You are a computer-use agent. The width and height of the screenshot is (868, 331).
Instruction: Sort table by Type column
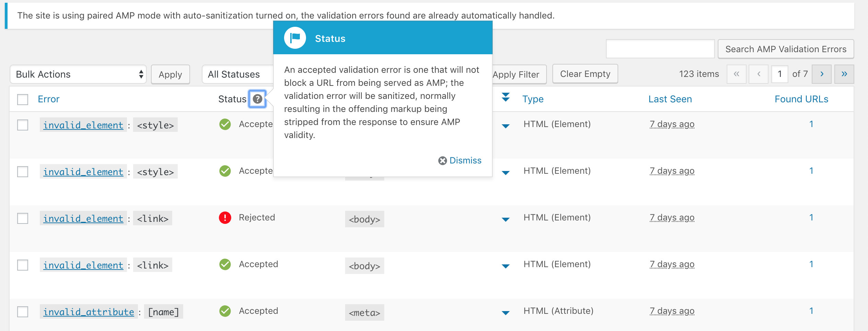[x=533, y=99]
